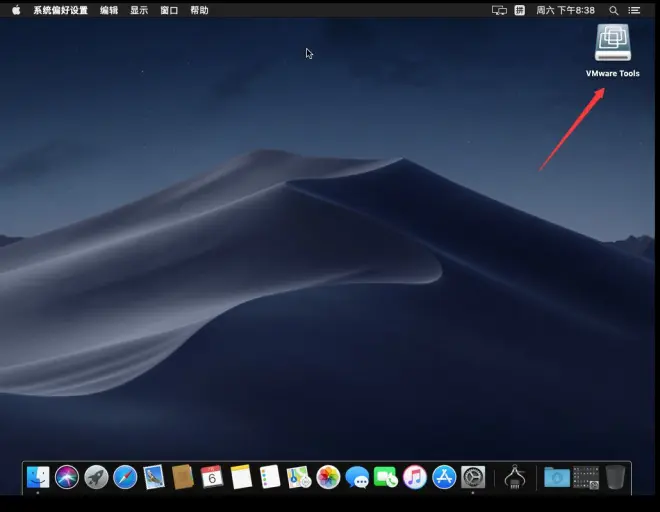Viewport: 660px width, 512px height.
Task: Click the minimized window thumbnail in Dock
Action: tap(585, 477)
